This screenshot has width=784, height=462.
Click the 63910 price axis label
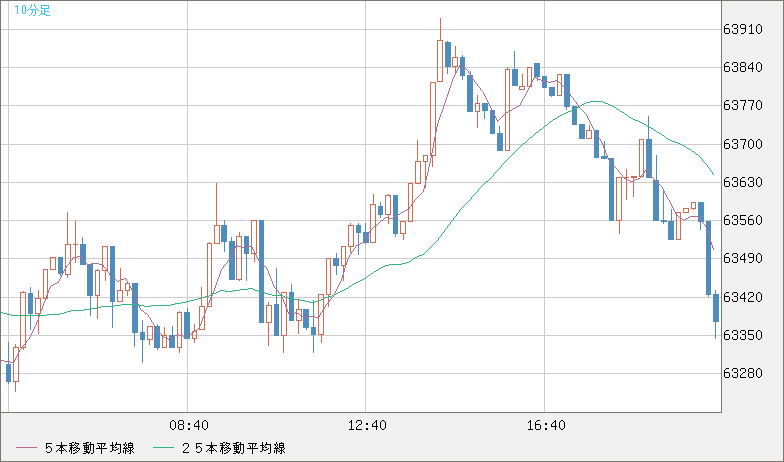pos(743,30)
